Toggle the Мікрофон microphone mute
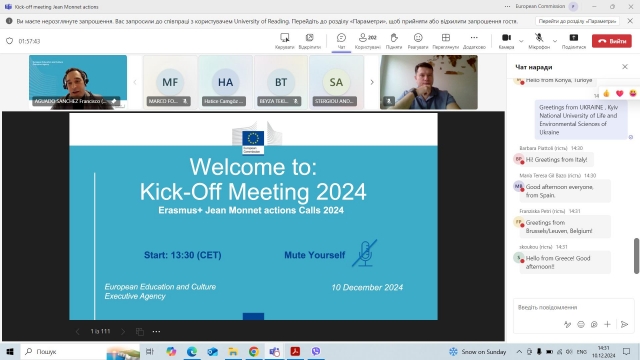This screenshot has height=360, width=640. [x=539, y=41]
